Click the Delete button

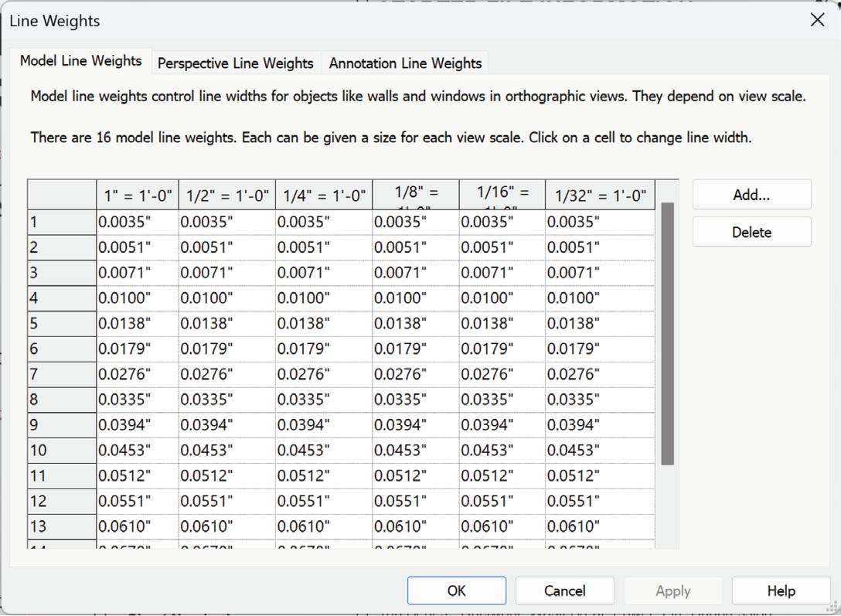point(751,232)
